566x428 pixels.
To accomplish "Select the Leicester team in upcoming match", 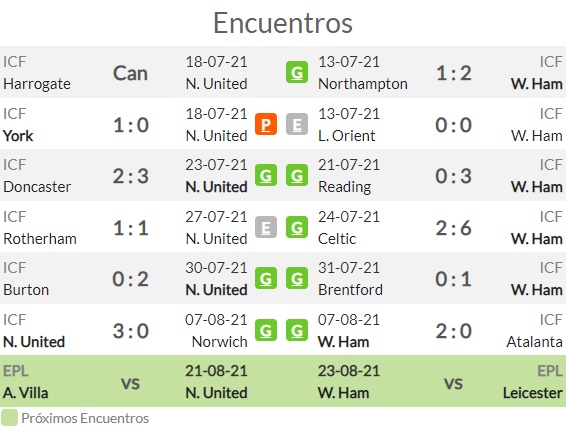I will point(533,393).
